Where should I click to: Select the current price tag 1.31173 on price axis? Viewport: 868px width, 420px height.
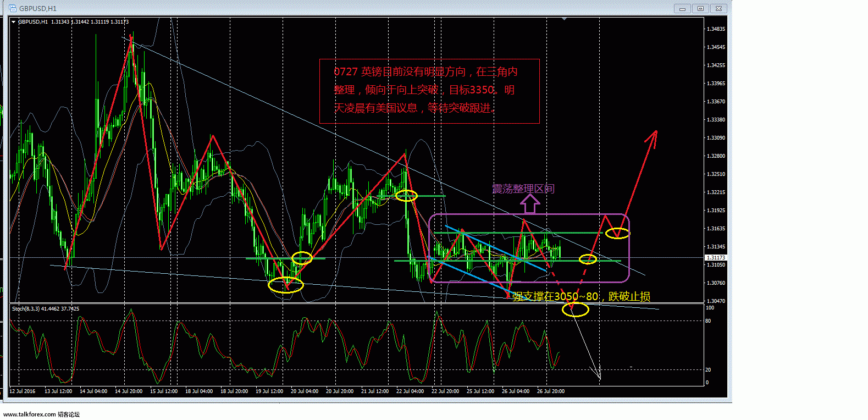click(716, 257)
